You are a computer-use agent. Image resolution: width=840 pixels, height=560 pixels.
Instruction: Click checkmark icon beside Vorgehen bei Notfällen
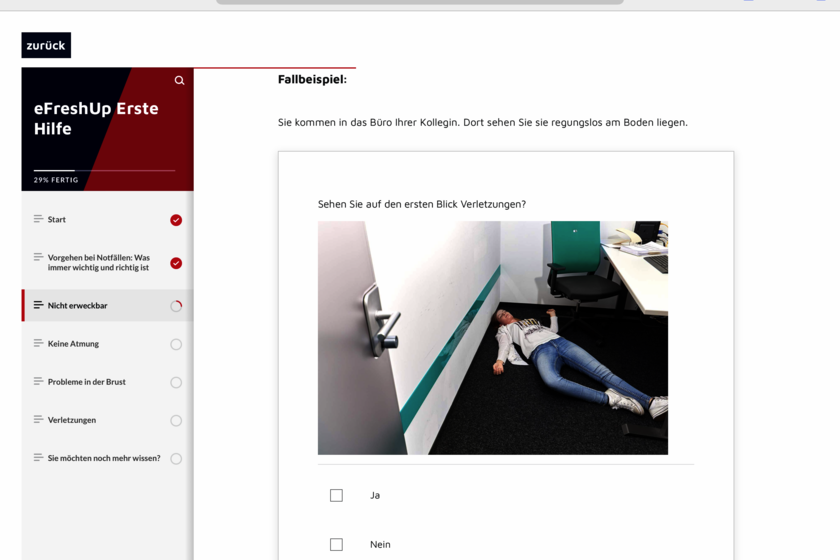point(176,263)
